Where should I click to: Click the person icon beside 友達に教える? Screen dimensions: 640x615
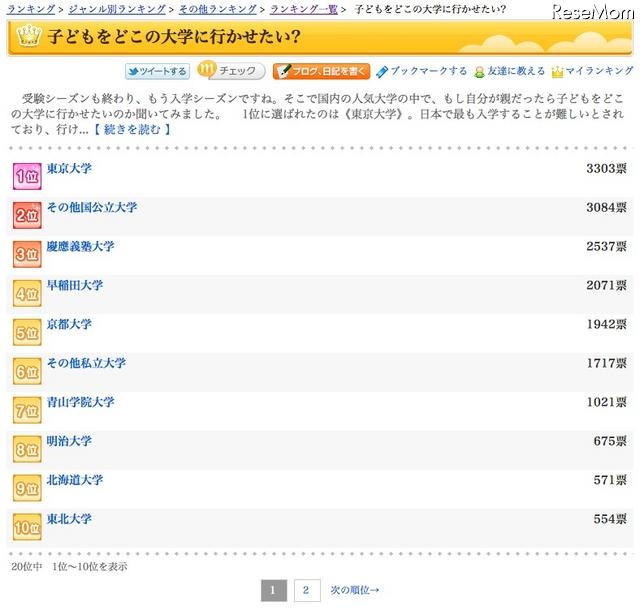pyautogui.click(x=479, y=72)
